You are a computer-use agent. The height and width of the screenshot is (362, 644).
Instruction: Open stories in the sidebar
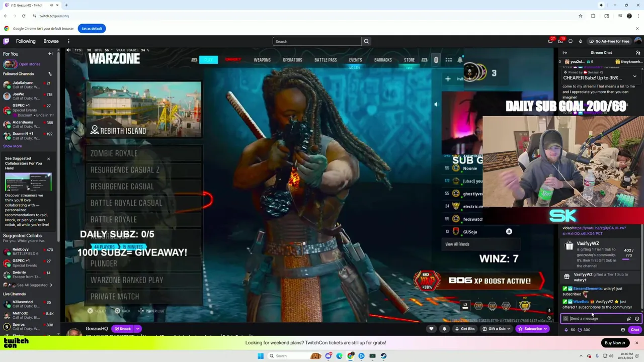22,64
